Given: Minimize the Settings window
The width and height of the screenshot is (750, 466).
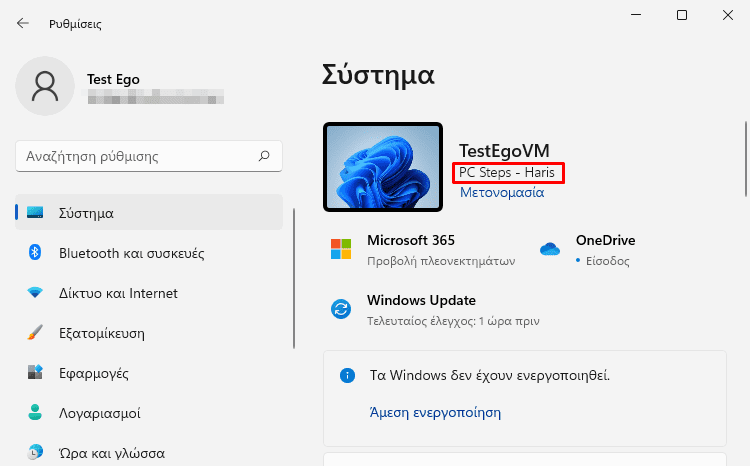Looking at the screenshot, I should coord(636,15).
